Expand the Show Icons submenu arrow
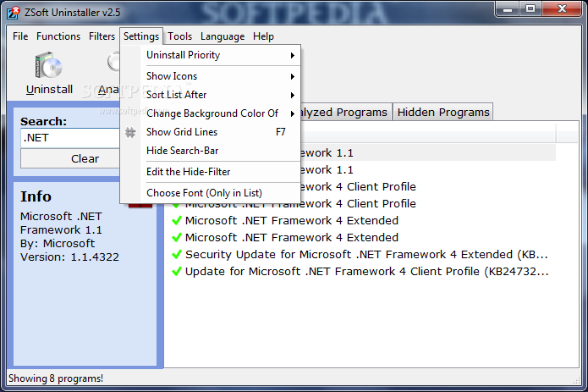 [x=293, y=76]
